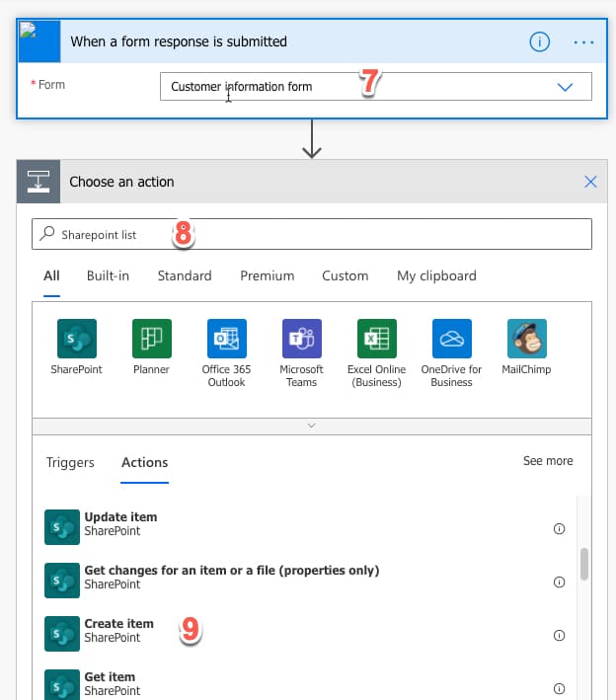
Task: Click the OneDrive for Business connector
Action: (x=451, y=339)
